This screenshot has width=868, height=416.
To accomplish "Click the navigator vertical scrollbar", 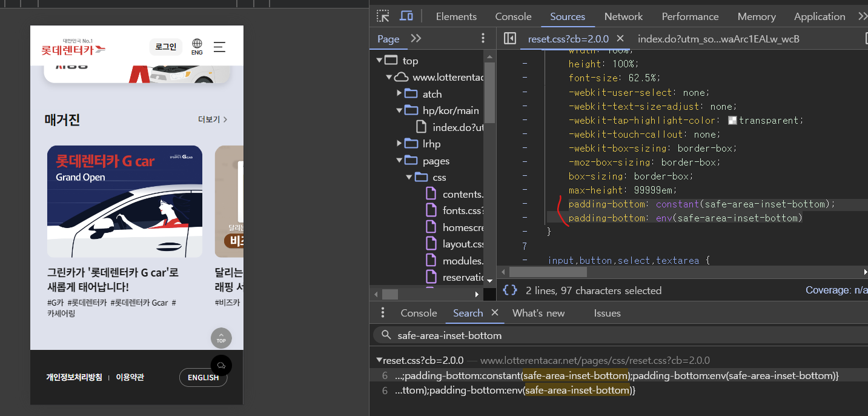I will pyautogui.click(x=489, y=92).
